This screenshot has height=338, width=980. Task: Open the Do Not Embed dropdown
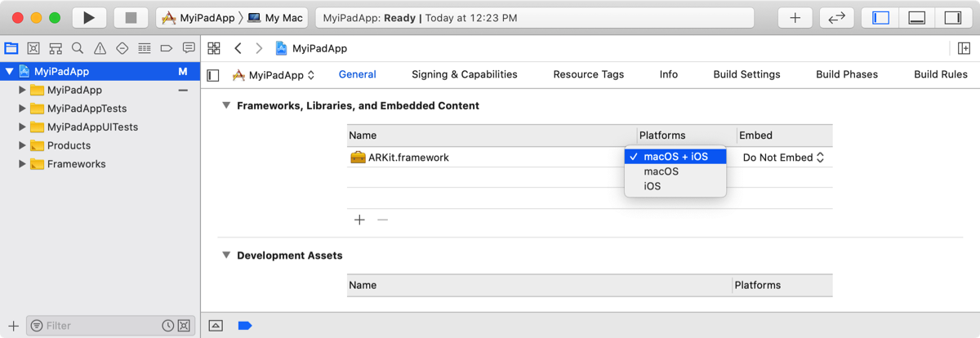click(x=782, y=158)
